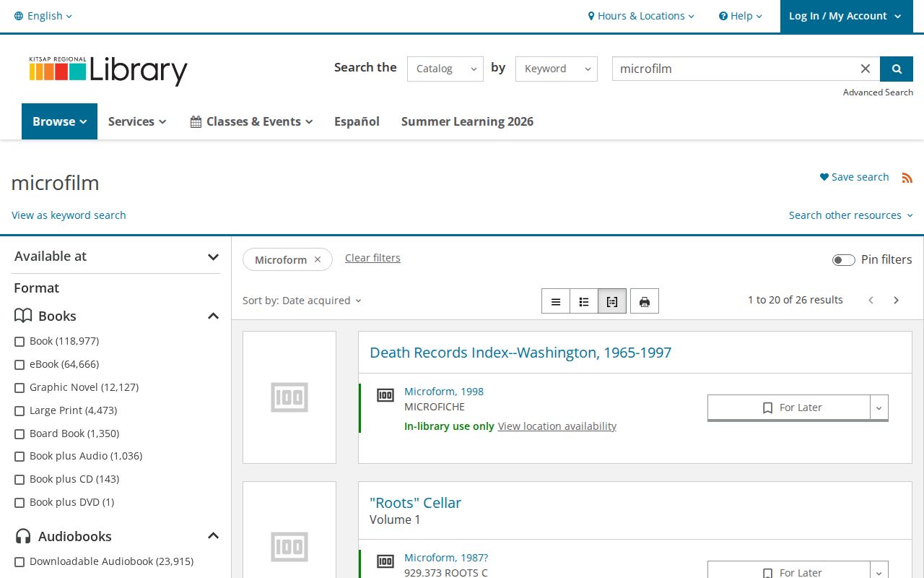Remove the Microform filter chip
The height and width of the screenshot is (578, 924).
click(x=318, y=259)
